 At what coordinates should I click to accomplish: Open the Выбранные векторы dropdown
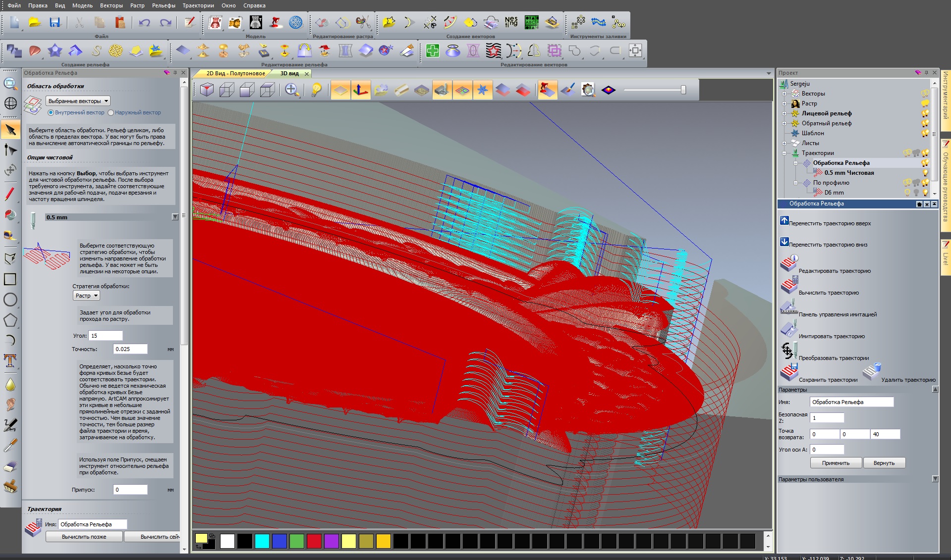pos(78,101)
